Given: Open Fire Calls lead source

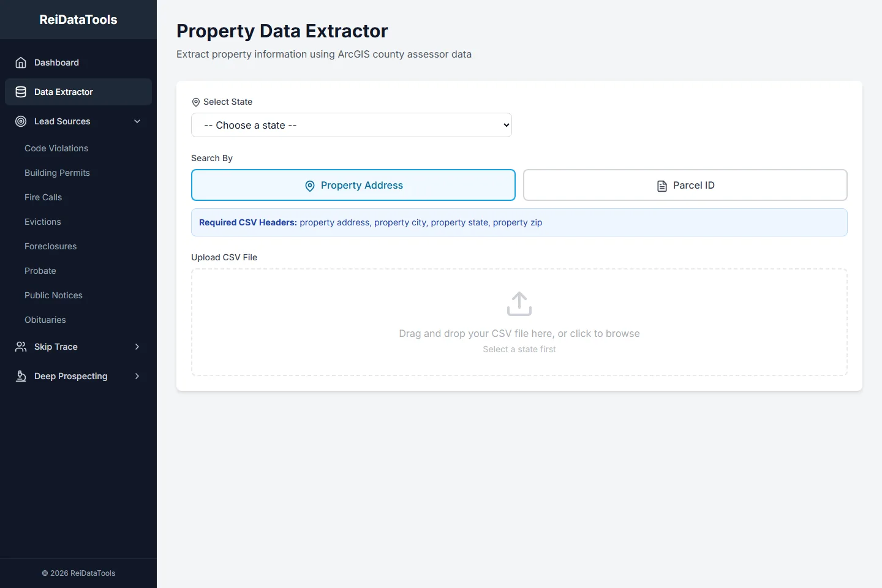Looking at the screenshot, I should 43,197.
